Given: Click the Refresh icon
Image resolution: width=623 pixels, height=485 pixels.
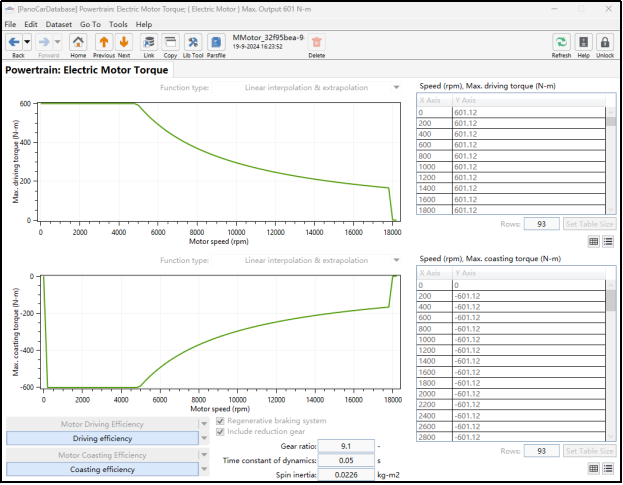Looking at the screenshot, I should (x=561, y=42).
